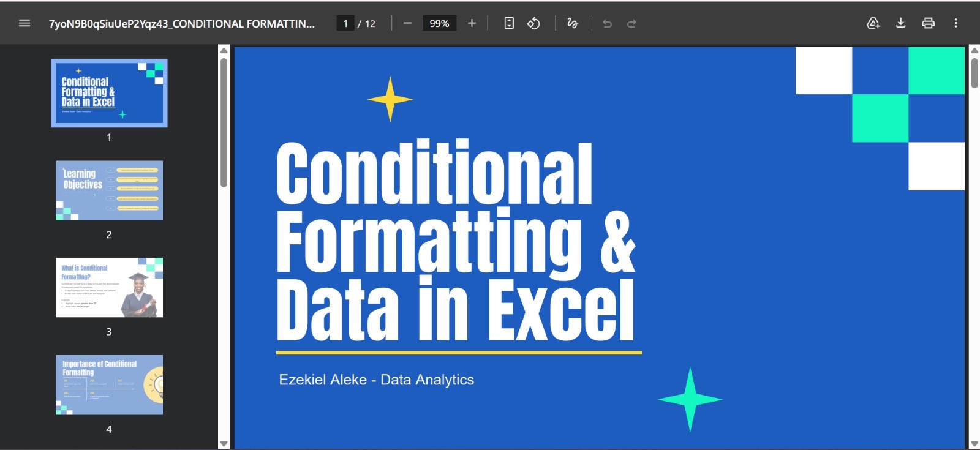Screen dimensions: 980x450
Task: Click the main document scroll up arrow
Action: pyautogui.click(x=974, y=50)
